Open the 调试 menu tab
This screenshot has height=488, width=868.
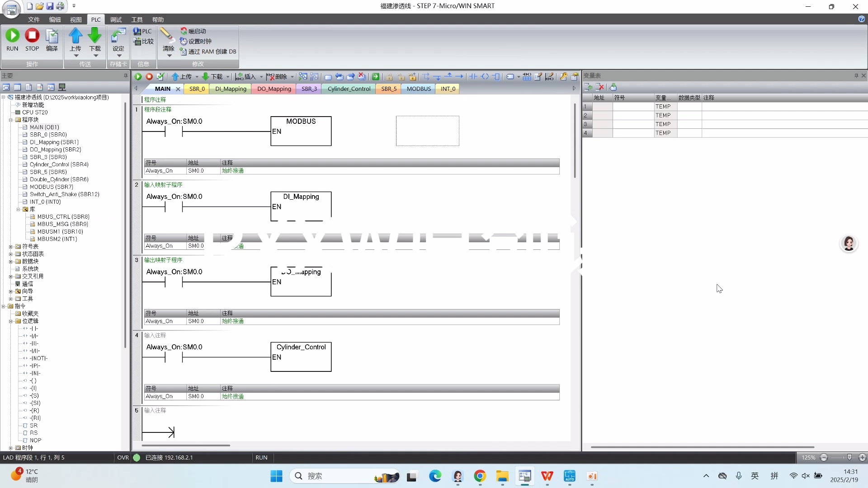click(116, 20)
